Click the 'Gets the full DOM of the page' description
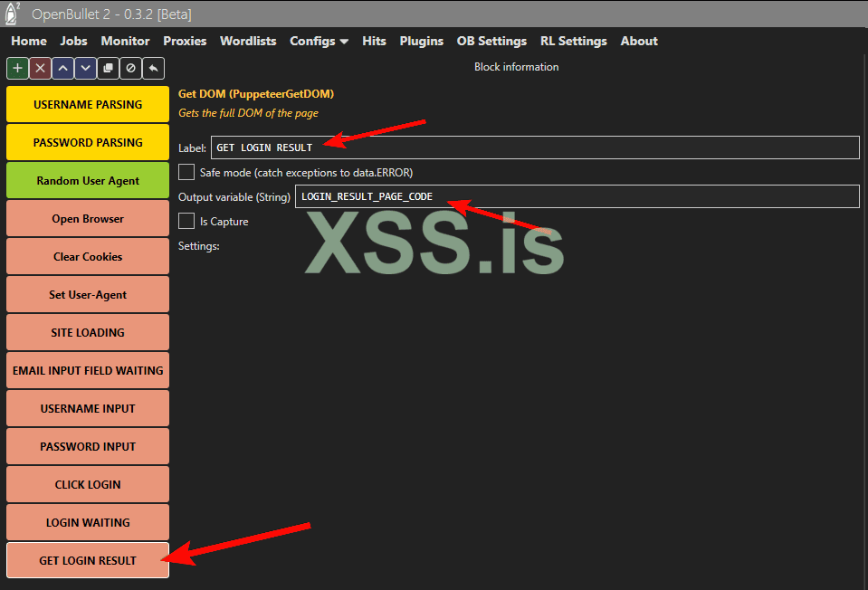This screenshot has height=590, width=868. coord(248,113)
